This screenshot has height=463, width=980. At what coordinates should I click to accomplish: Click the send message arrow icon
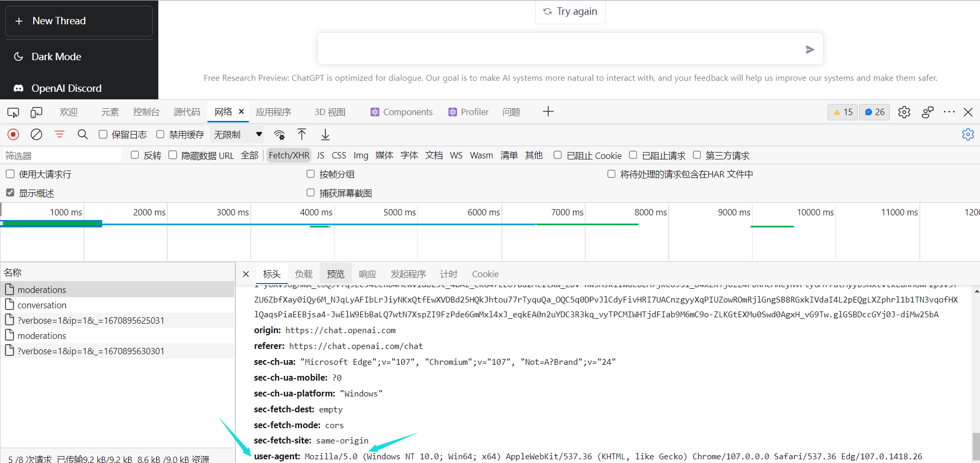click(810, 50)
